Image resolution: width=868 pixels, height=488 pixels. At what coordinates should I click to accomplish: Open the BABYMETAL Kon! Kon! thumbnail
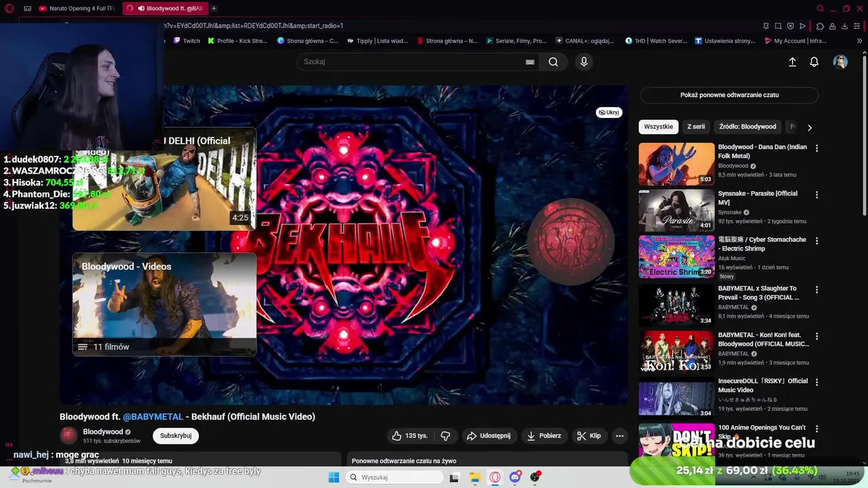677,352
